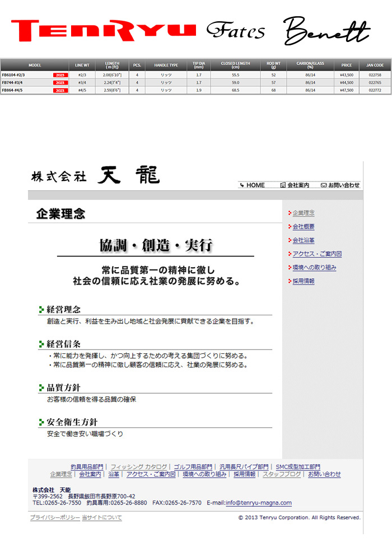Open プライバシーポリシー link
This screenshot has width=392, height=560.
coord(55,517)
